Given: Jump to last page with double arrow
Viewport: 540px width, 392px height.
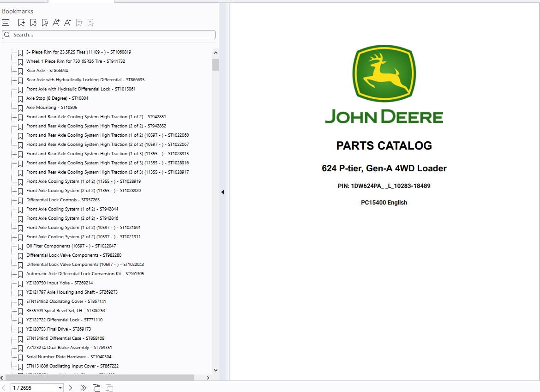Looking at the screenshot, I should (83, 388).
